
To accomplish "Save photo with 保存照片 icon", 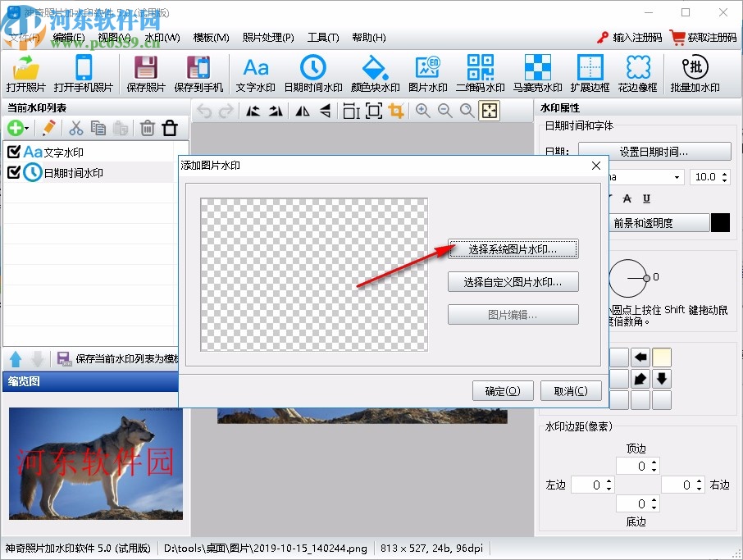I will click(146, 74).
